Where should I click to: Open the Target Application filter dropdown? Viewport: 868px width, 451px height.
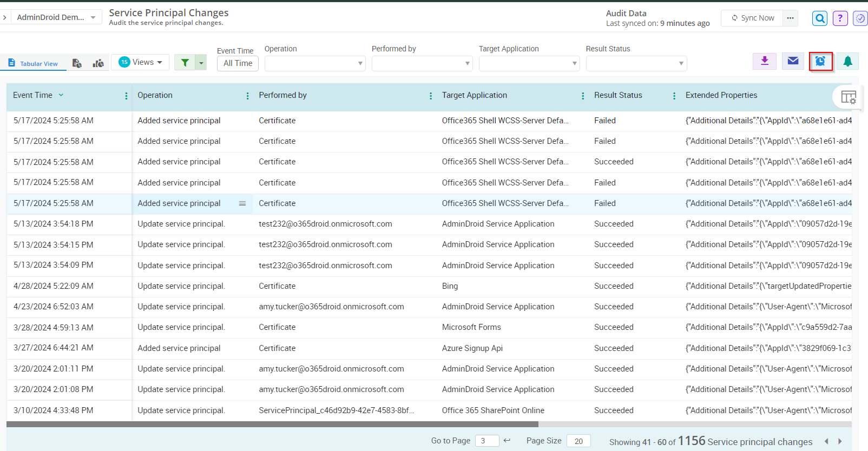click(x=529, y=63)
